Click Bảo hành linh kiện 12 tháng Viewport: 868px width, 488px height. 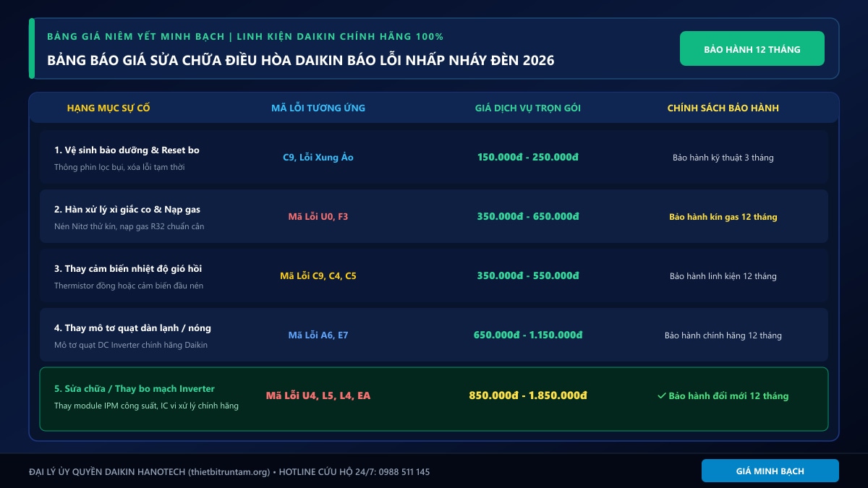(723, 275)
